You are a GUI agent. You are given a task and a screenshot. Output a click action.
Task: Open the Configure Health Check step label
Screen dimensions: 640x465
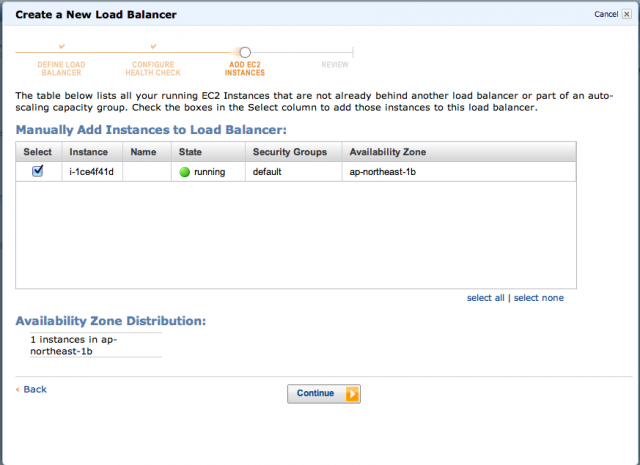tap(153, 68)
